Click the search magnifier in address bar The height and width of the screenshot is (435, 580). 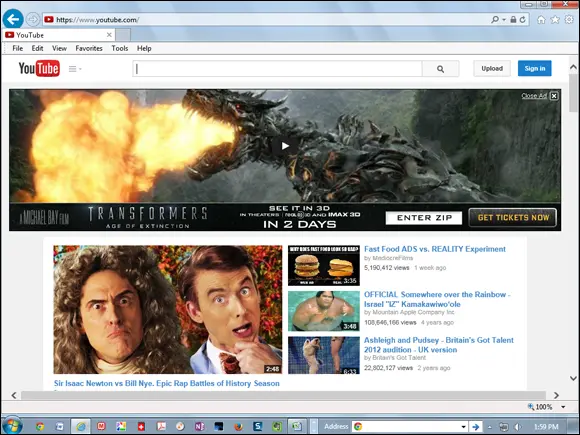click(495, 20)
